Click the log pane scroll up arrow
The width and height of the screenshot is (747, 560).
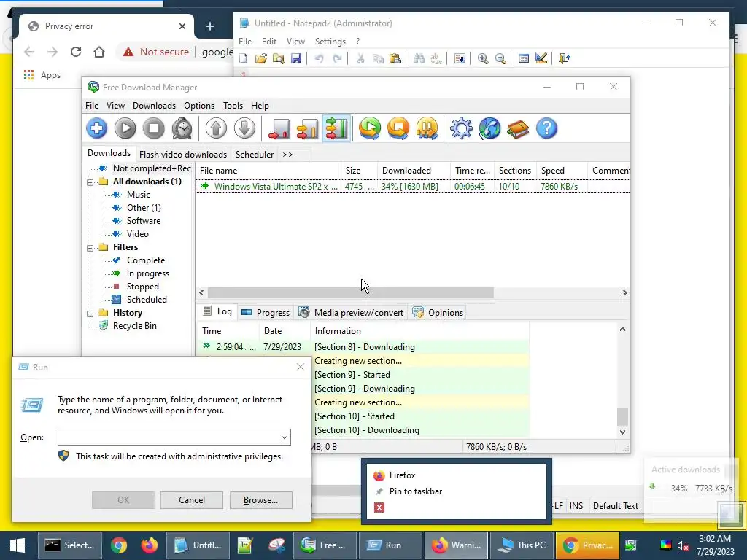pos(623,329)
